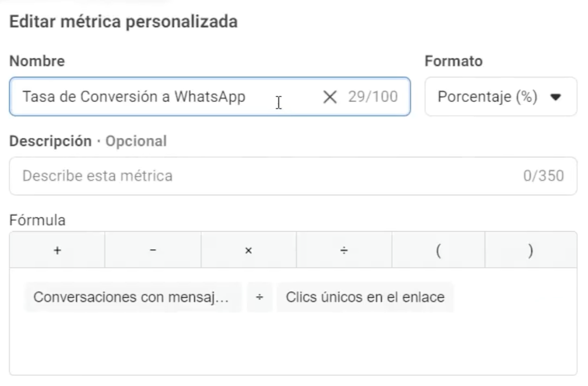This screenshot has height=386, width=588.
Task: Click the 0/350 description character counter
Action: point(543,176)
